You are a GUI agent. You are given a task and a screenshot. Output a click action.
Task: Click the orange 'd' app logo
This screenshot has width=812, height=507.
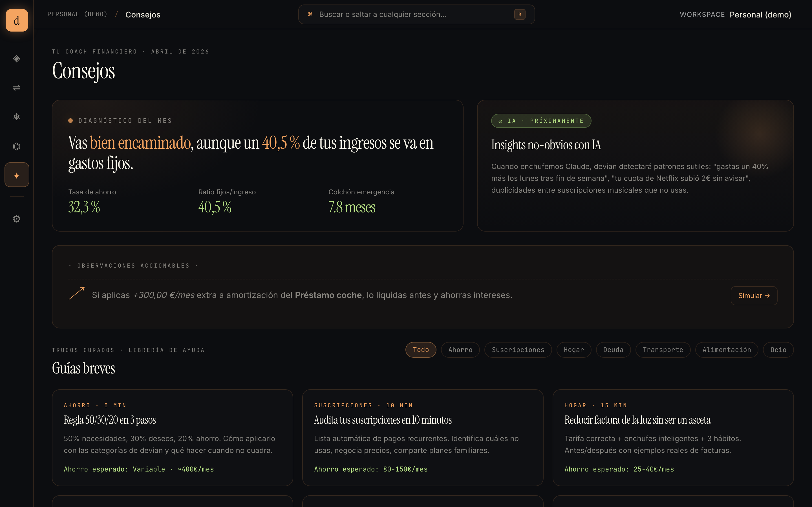click(x=17, y=21)
